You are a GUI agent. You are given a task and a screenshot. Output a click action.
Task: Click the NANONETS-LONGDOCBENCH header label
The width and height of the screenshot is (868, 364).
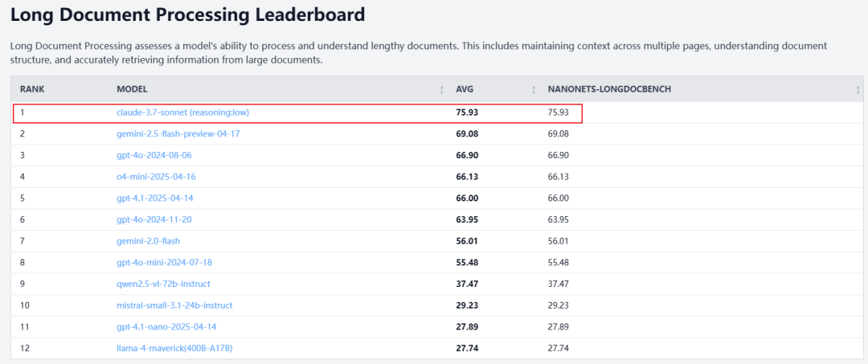click(x=609, y=90)
